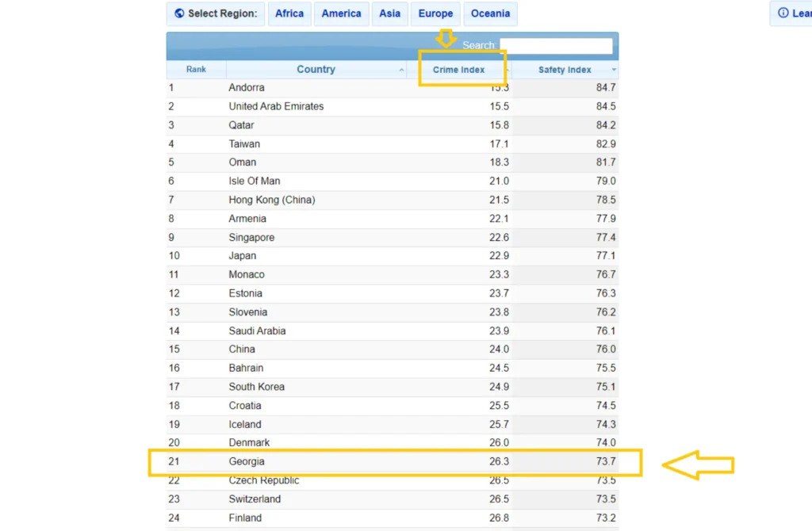This screenshot has height=531, width=812.
Task: Sort the table by Crime Index column
Action: (458, 70)
